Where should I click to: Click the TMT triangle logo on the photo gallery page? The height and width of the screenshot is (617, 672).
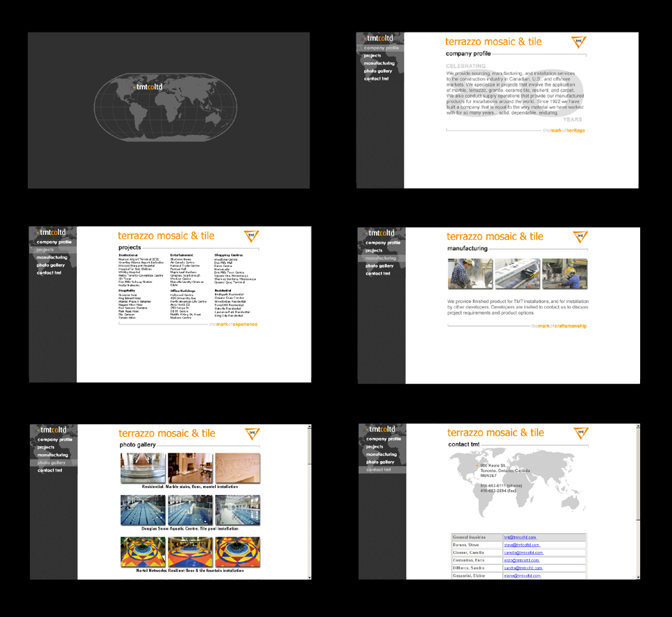click(x=253, y=434)
